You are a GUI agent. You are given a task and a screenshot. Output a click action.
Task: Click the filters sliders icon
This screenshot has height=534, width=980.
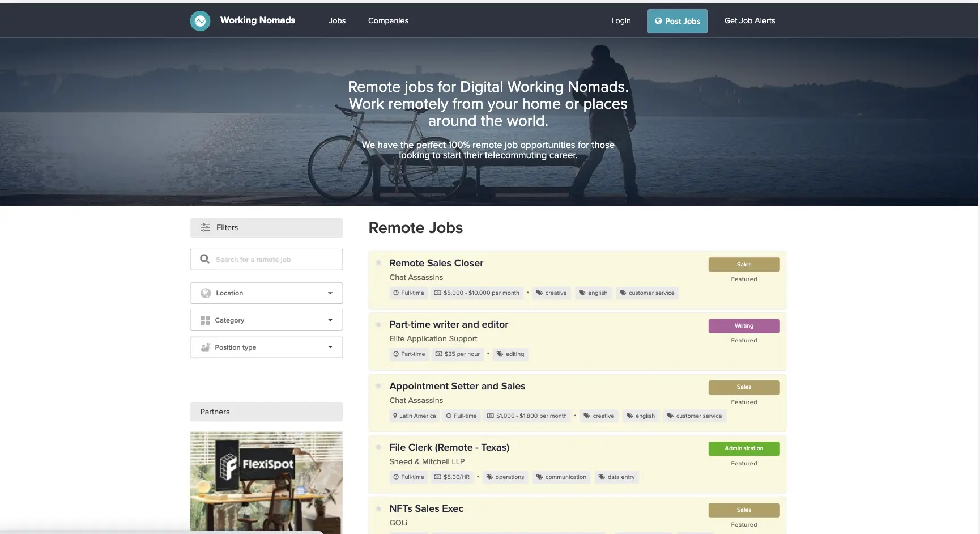pos(205,227)
